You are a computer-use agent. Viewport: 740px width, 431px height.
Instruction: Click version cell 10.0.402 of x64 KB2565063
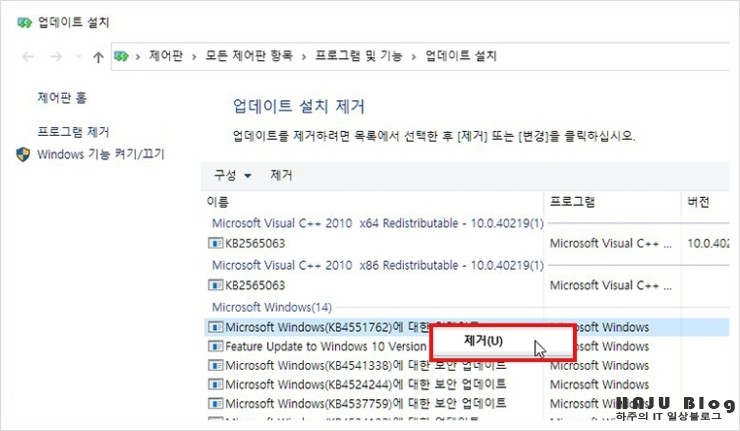tap(708, 243)
